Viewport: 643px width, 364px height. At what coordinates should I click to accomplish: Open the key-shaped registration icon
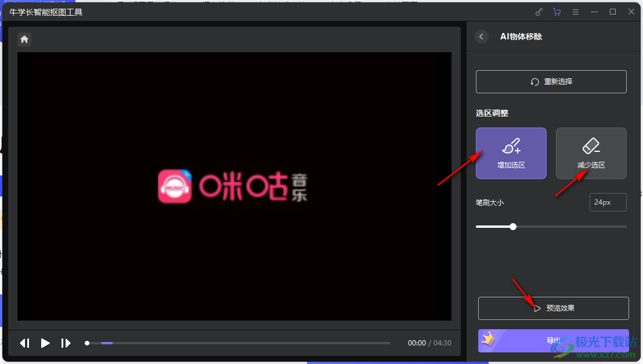[x=539, y=12]
